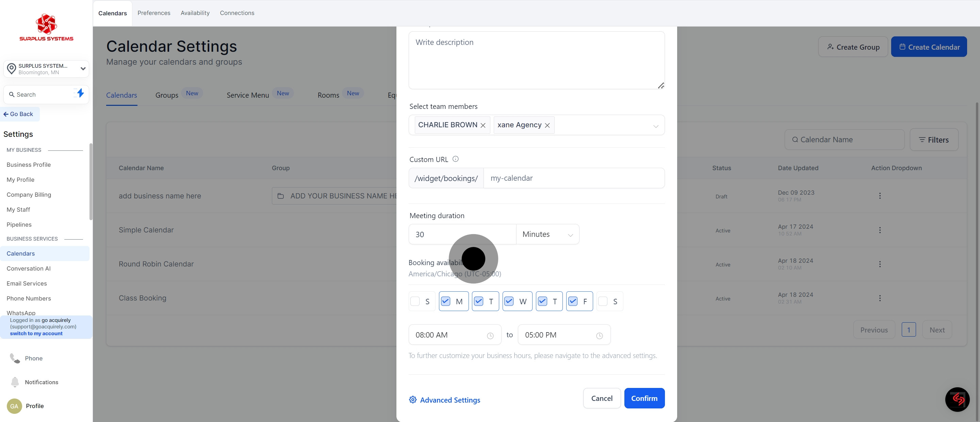Open three-dot menu for Simple Calendar

click(880, 230)
